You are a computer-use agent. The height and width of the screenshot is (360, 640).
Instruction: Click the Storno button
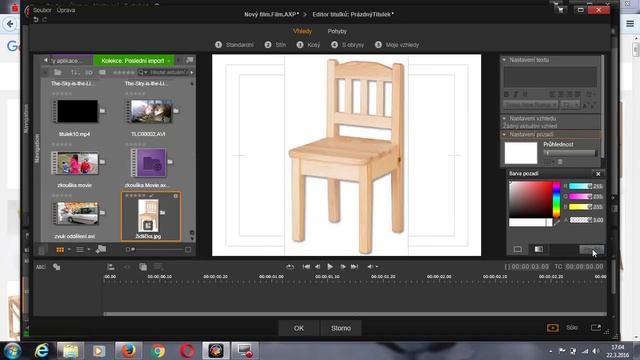(x=341, y=328)
